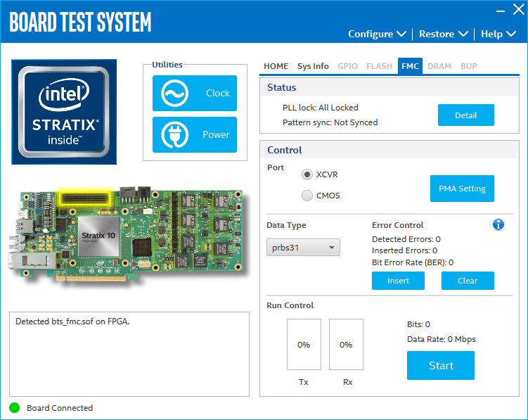
Task: Expand the Restore menu
Action: tap(443, 34)
